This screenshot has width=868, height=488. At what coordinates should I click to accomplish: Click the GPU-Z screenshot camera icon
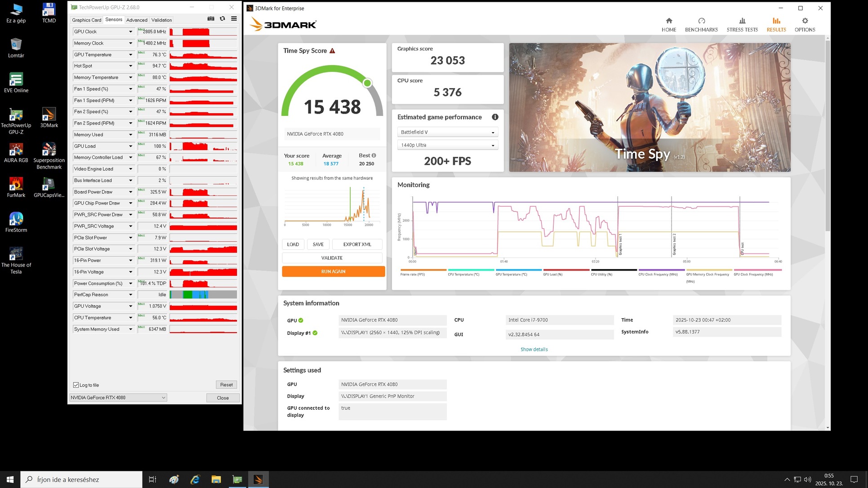pos(210,19)
